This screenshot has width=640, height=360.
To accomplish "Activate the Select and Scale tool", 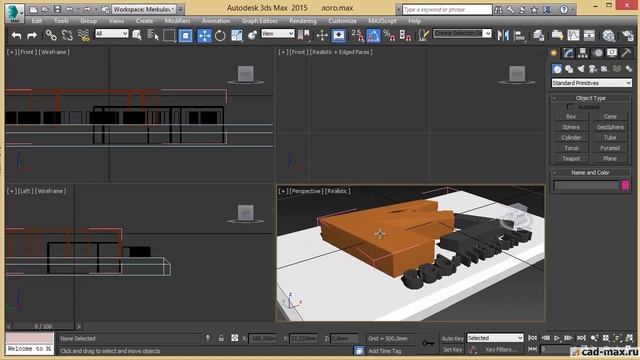I will [x=236, y=36].
